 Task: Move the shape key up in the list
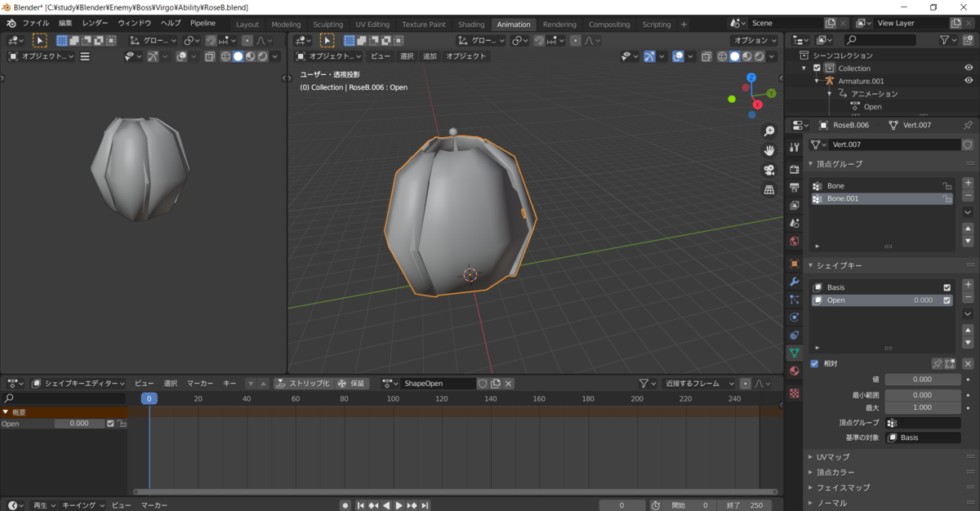click(x=968, y=331)
